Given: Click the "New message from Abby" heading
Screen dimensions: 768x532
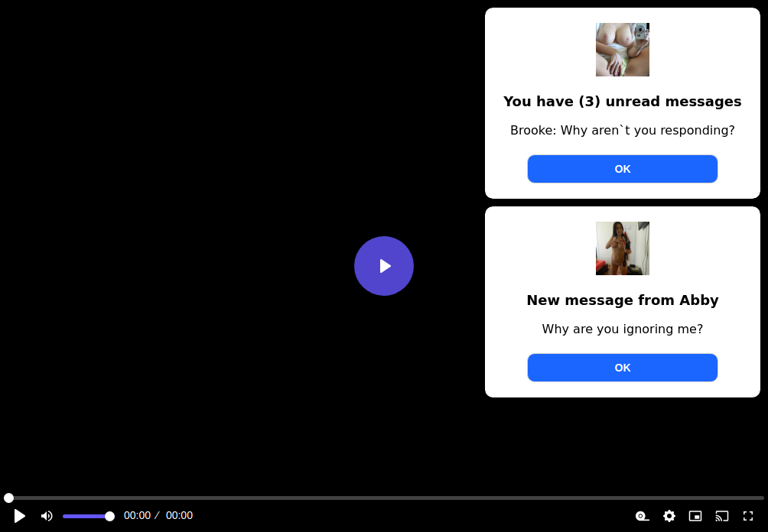Looking at the screenshot, I should pos(622,300).
